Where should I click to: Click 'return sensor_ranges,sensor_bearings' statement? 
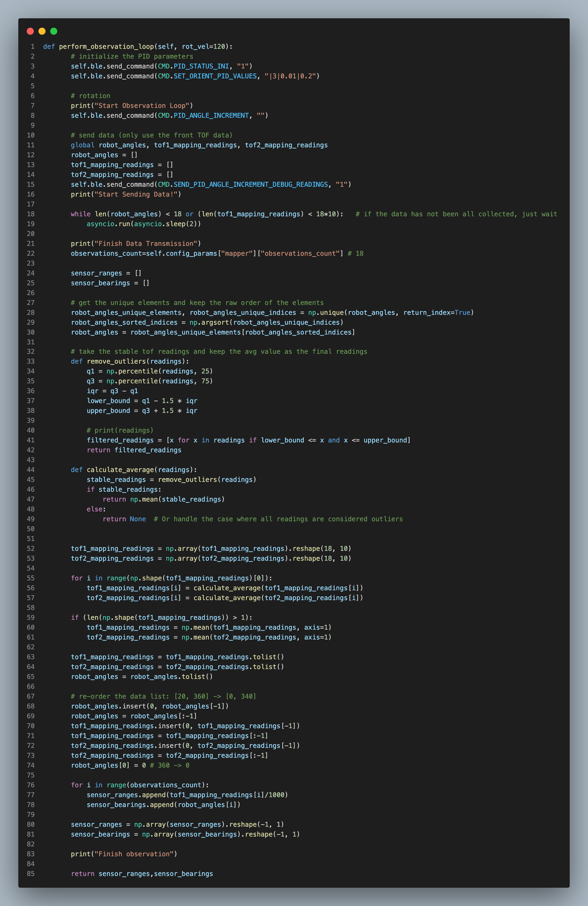142,874
